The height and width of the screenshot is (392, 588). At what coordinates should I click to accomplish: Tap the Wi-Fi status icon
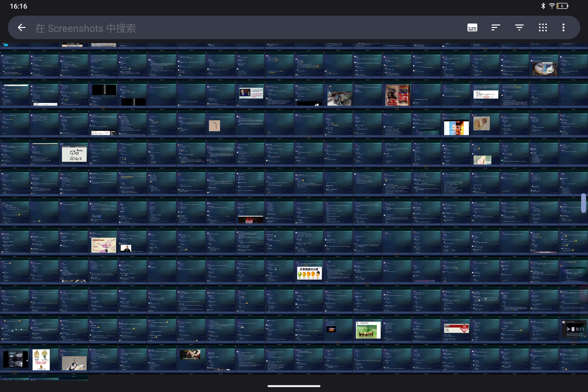552,6
